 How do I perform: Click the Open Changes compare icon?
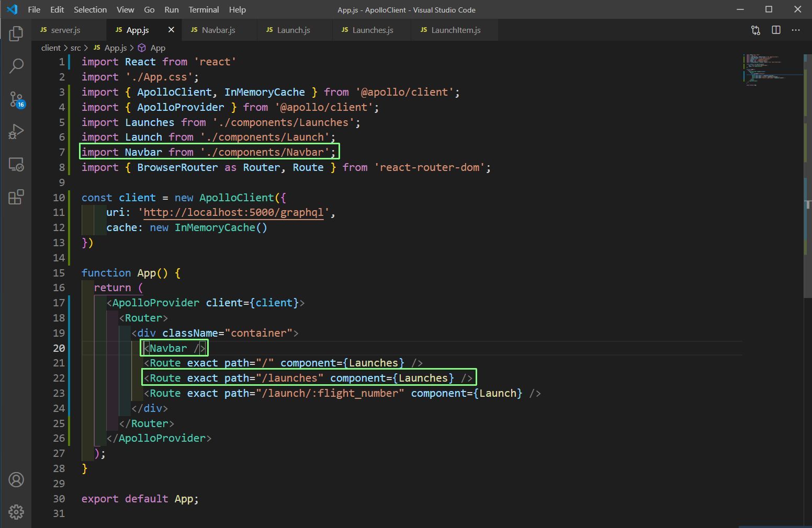pos(755,30)
